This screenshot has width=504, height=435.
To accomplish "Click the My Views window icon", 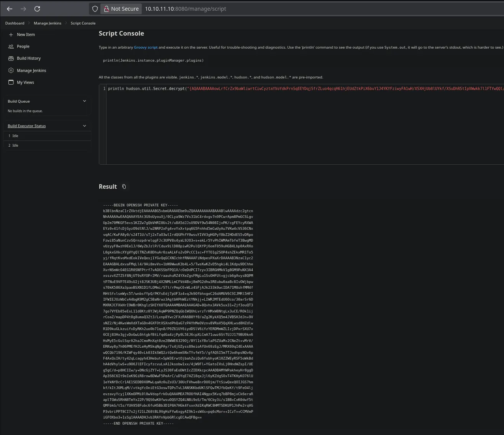I will (x=11, y=82).
